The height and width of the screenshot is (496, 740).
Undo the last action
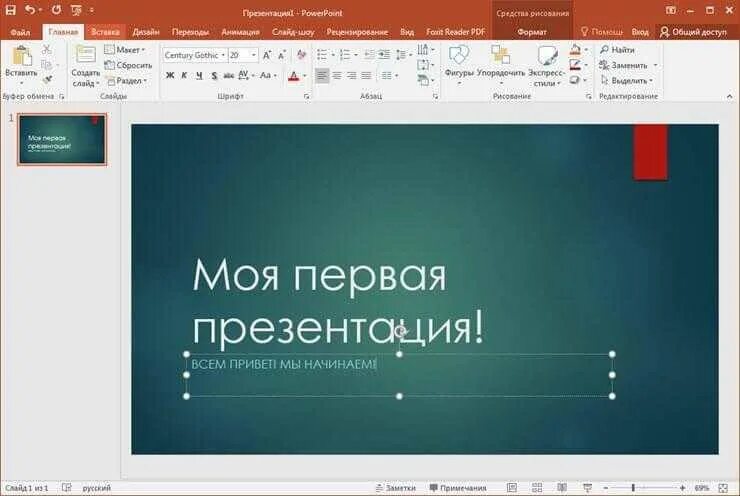[30, 10]
